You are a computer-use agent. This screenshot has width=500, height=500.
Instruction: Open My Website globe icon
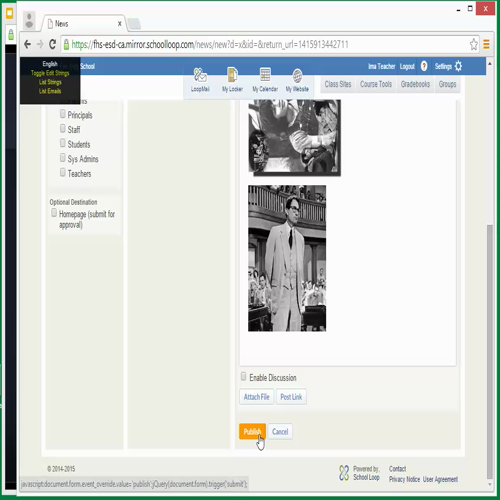click(x=297, y=80)
